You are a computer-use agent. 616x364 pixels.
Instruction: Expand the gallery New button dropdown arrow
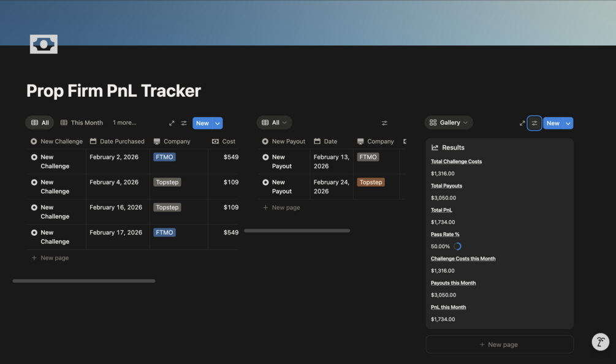click(568, 123)
